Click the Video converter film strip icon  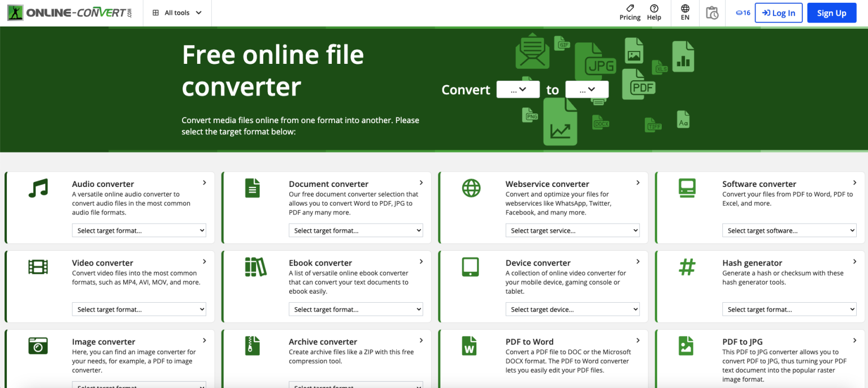click(38, 267)
